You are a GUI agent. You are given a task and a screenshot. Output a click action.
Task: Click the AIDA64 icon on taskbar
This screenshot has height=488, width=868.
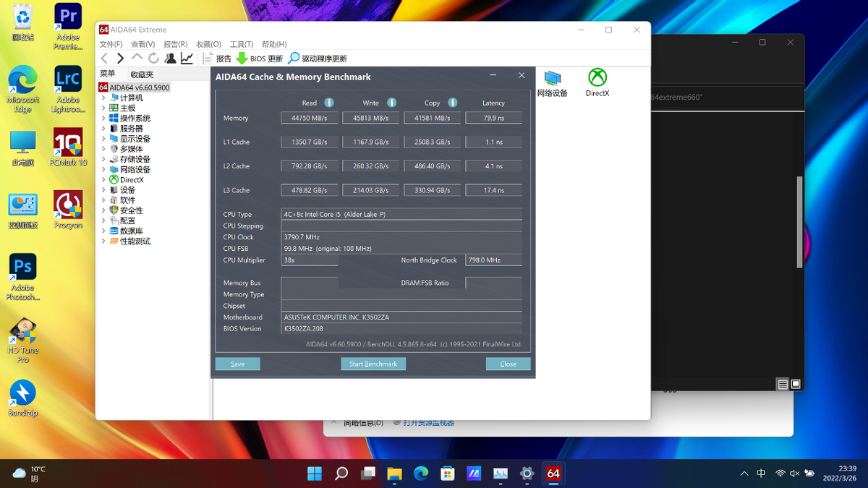tap(553, 474)
